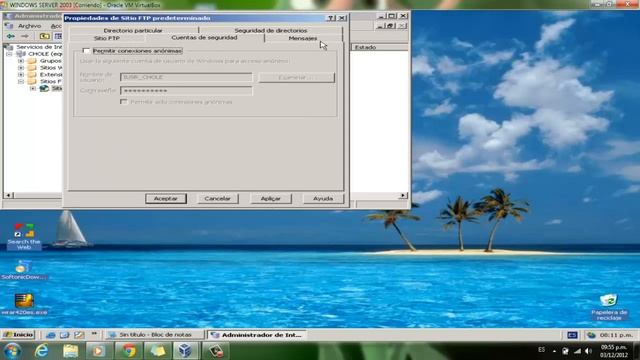This screenshot has height=360, width=640.
Task: Click Internet Explorer quick launch icon in guest
Action: [51, 335]
